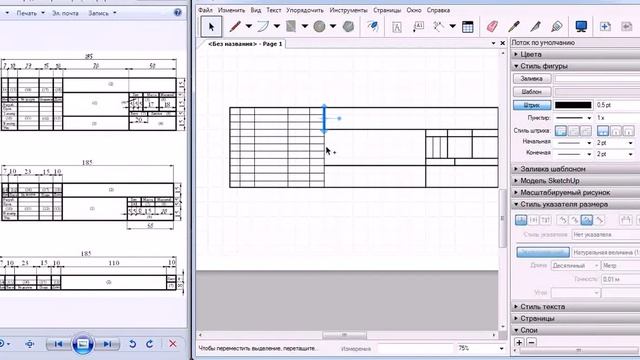Click the black stroke color swatch
This screenshot has width=640, height=360.
(573, 105)
